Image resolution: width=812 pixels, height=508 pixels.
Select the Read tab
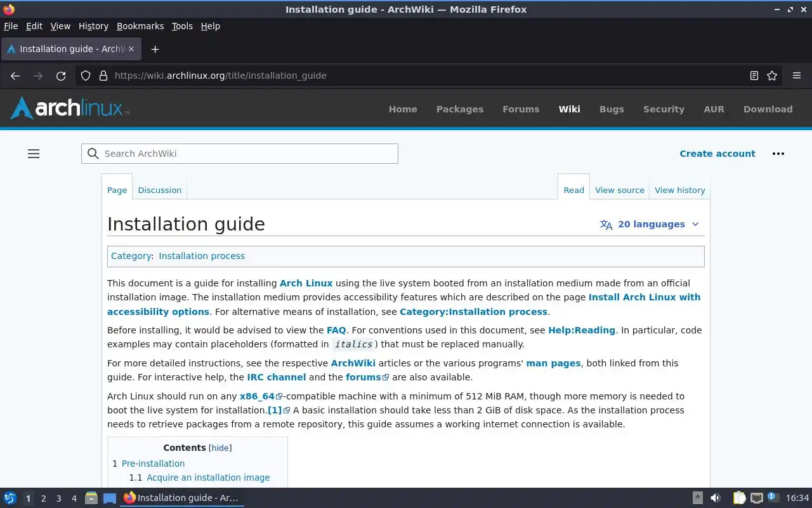pyautogui.click(x=573, y=190)
